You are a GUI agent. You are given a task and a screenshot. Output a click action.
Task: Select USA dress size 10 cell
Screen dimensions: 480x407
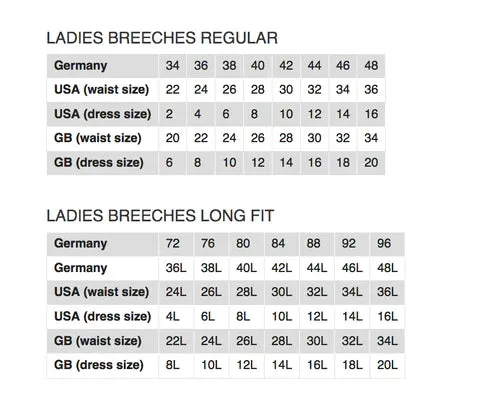click(286, 114)
